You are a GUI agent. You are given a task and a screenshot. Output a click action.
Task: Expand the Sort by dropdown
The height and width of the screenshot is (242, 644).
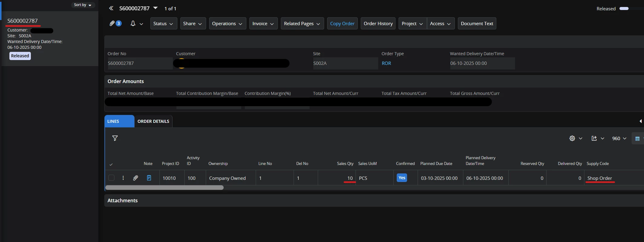83,5
